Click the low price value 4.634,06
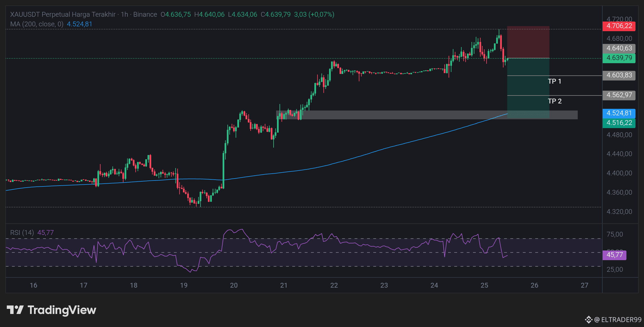This screenshot has height=327, width=644. pyautogui.click(x=245, y=14)
